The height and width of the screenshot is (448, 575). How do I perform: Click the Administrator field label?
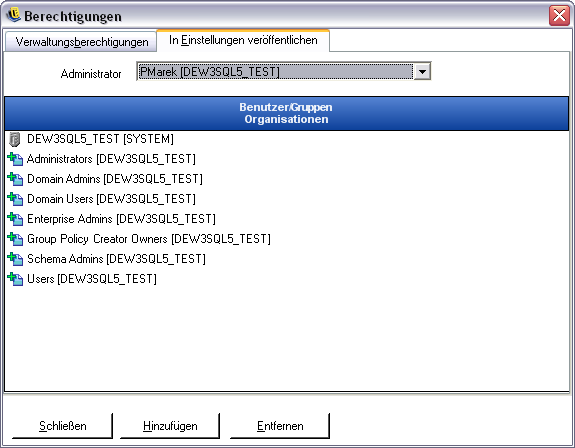91,74
